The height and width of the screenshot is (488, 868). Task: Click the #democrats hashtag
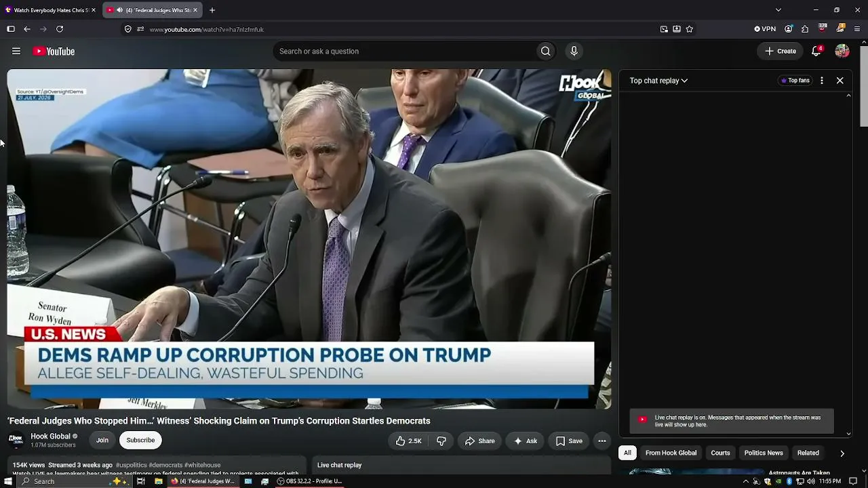click(165, 466)
